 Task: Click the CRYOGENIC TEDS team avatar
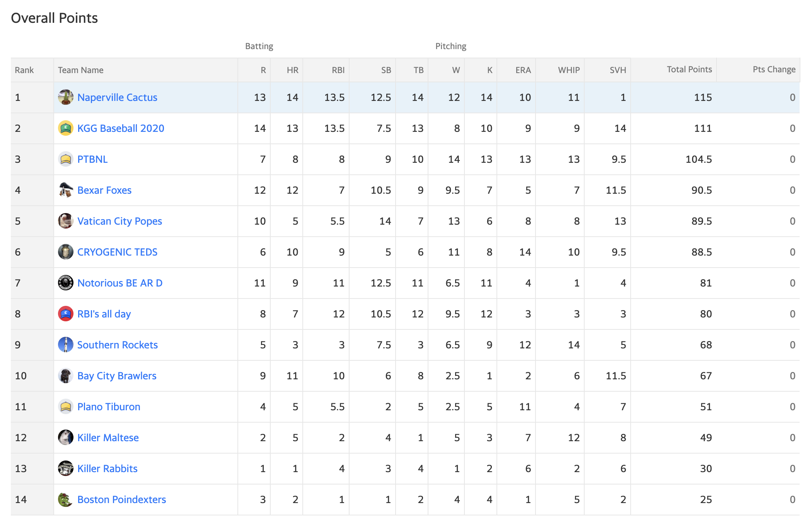(66, 252)
